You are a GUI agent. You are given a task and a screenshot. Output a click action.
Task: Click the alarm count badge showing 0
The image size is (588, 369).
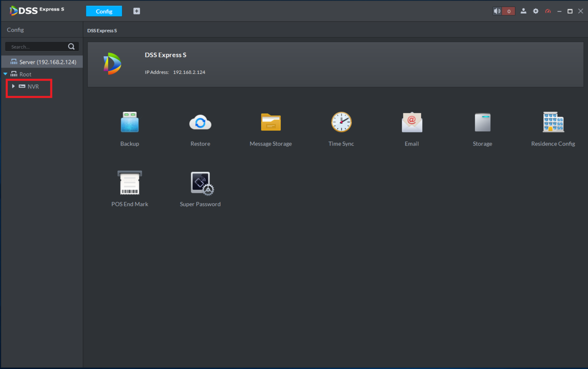point(509,11)
